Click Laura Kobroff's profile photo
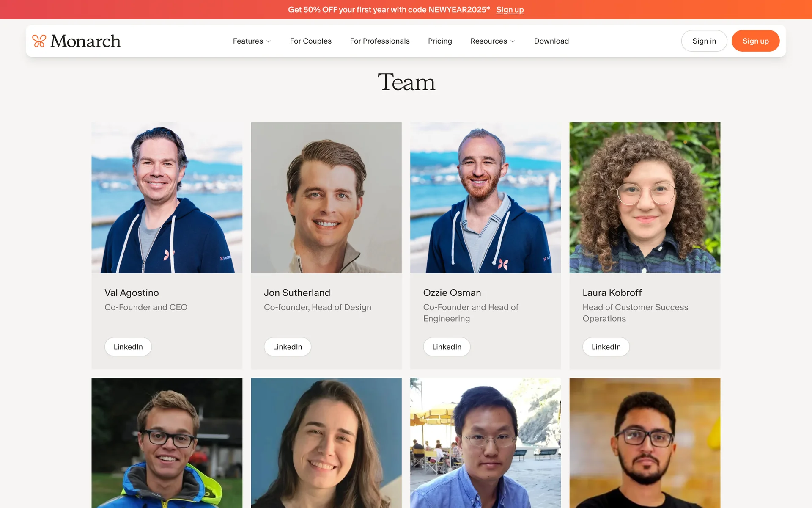812x508 pixels. click(645, 198)
